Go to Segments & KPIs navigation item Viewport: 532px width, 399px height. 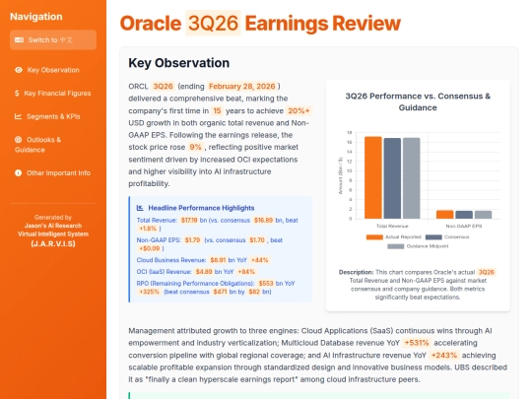click(x=53, y=116)
